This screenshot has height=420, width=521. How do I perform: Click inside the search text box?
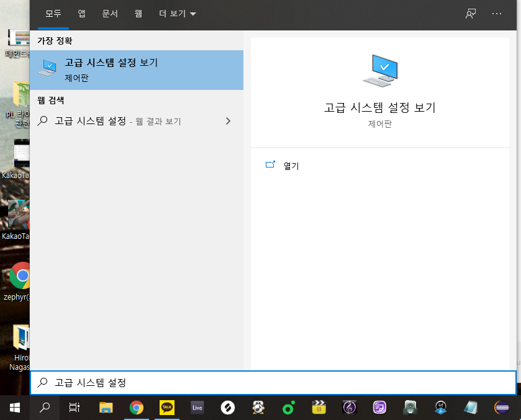tap(273, 383)
